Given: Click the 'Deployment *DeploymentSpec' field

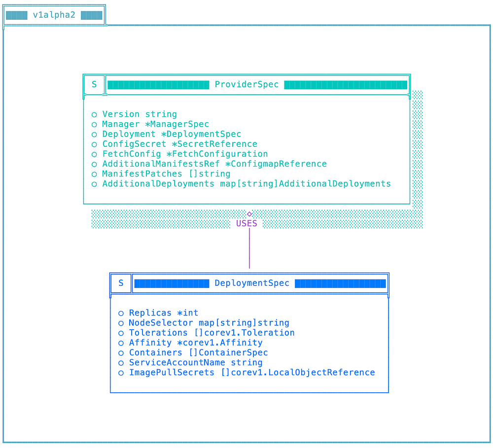Looking at the screenshot, I should tap(172, 134).
